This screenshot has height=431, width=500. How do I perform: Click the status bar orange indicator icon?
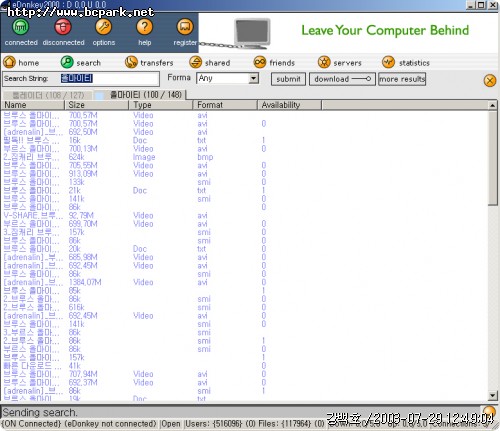click(x=489, y=412)
